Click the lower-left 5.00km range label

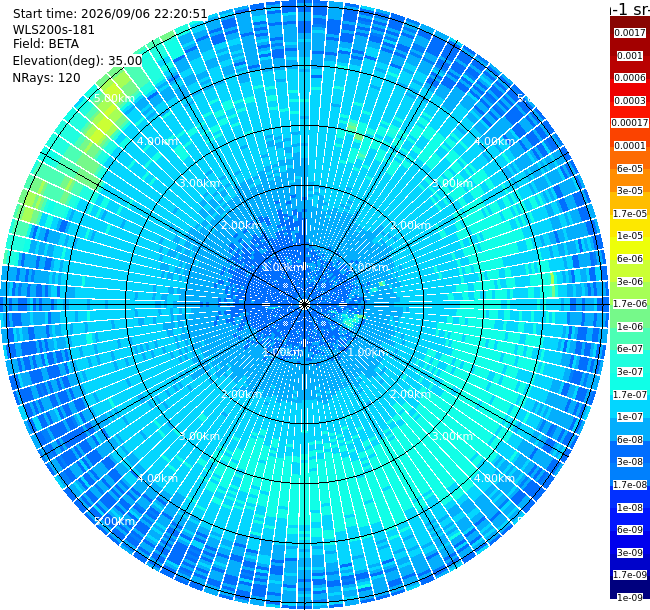[114, 521]
